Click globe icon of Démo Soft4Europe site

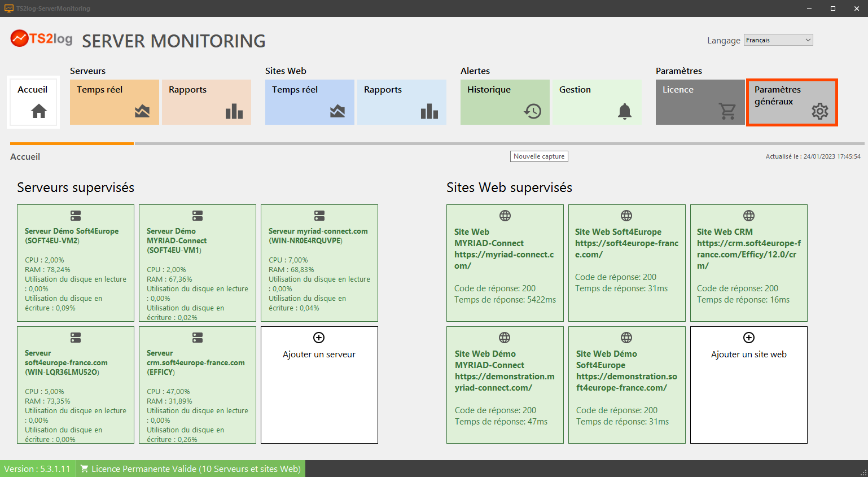pyautogui.click(x=626, y=338)
